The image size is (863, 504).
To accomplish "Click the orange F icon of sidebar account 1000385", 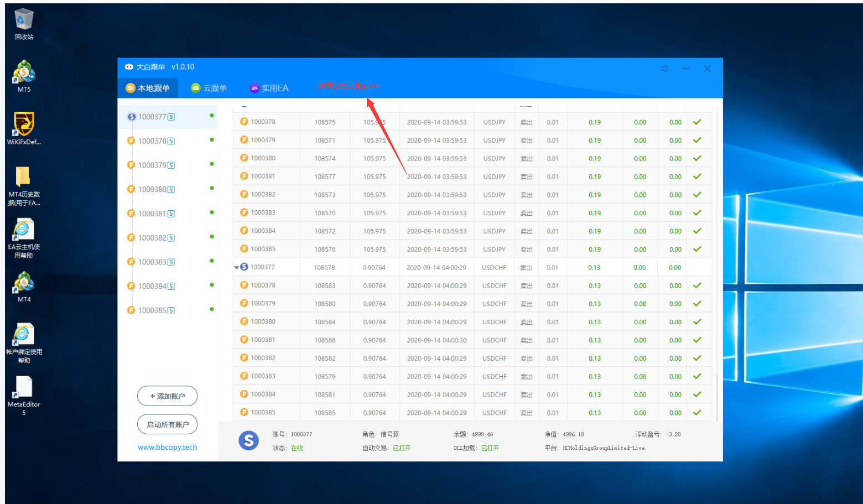I will [131, 310].
